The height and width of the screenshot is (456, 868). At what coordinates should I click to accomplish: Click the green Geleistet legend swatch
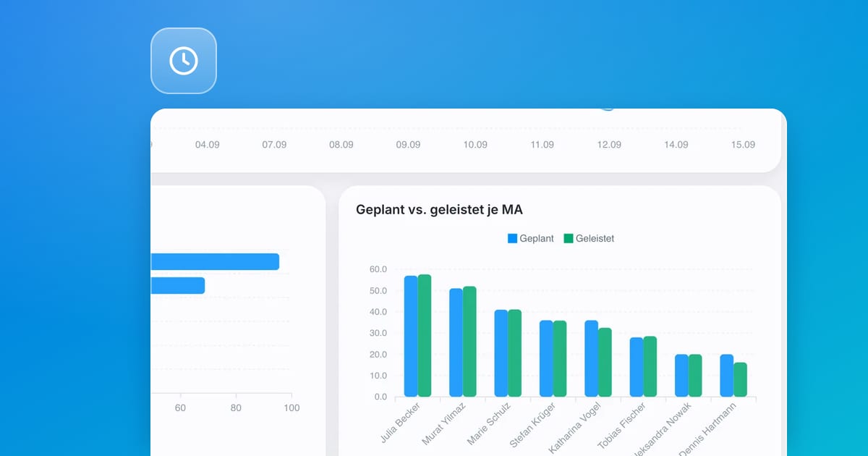click(569, 238)
